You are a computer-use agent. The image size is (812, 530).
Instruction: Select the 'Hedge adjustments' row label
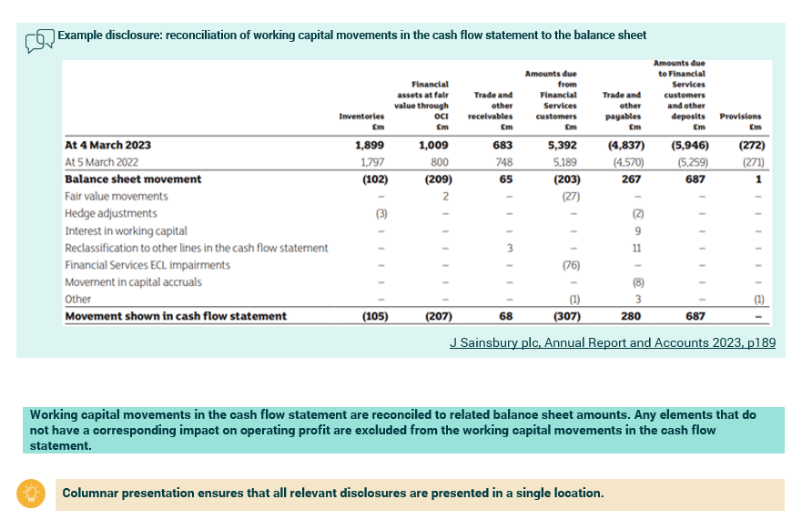point(111,213)
